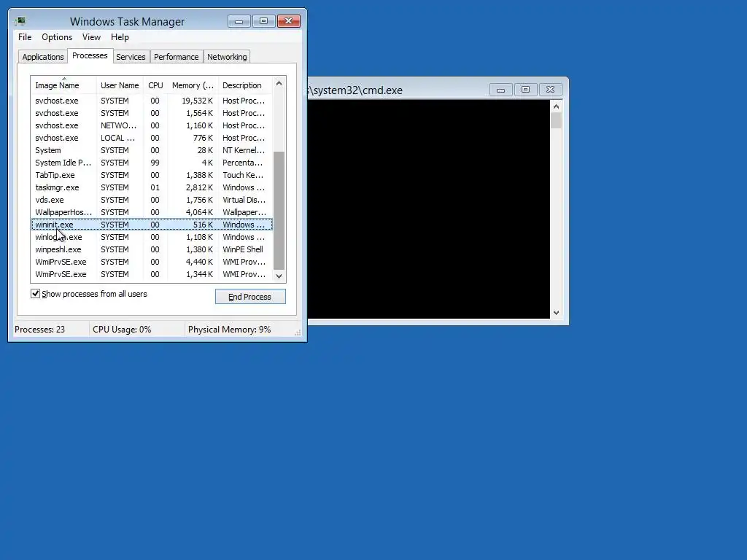Sort by Description column header

pyautogui.click(x=245, y=85)
